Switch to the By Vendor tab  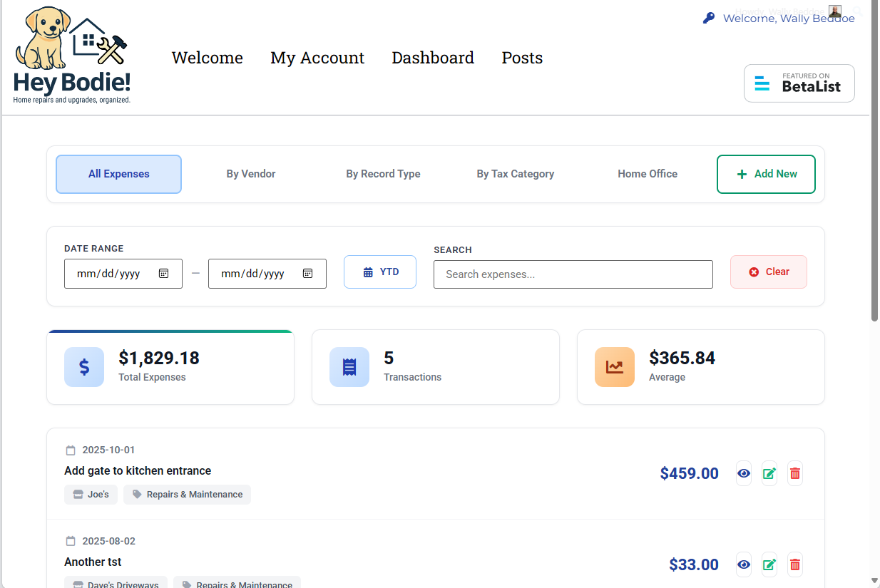point(251,174)
